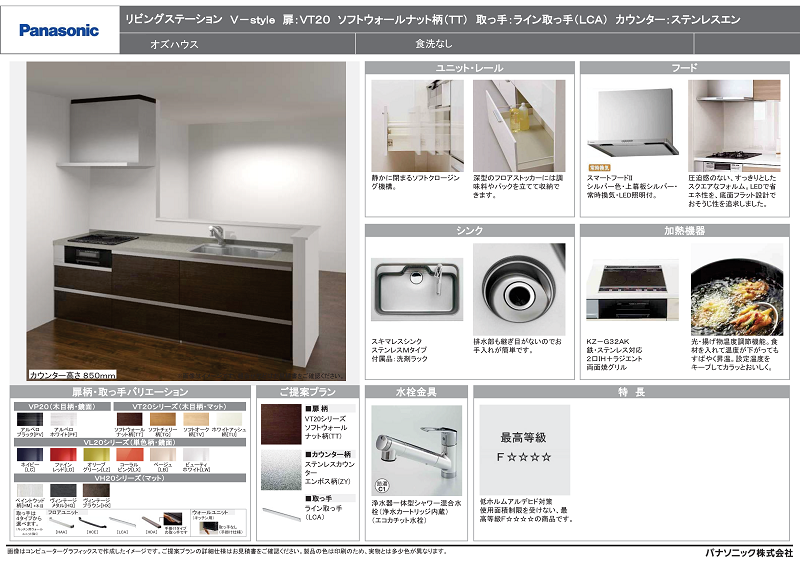
Task: Click the sink drain closeup photo
Action: click(519, 289)
